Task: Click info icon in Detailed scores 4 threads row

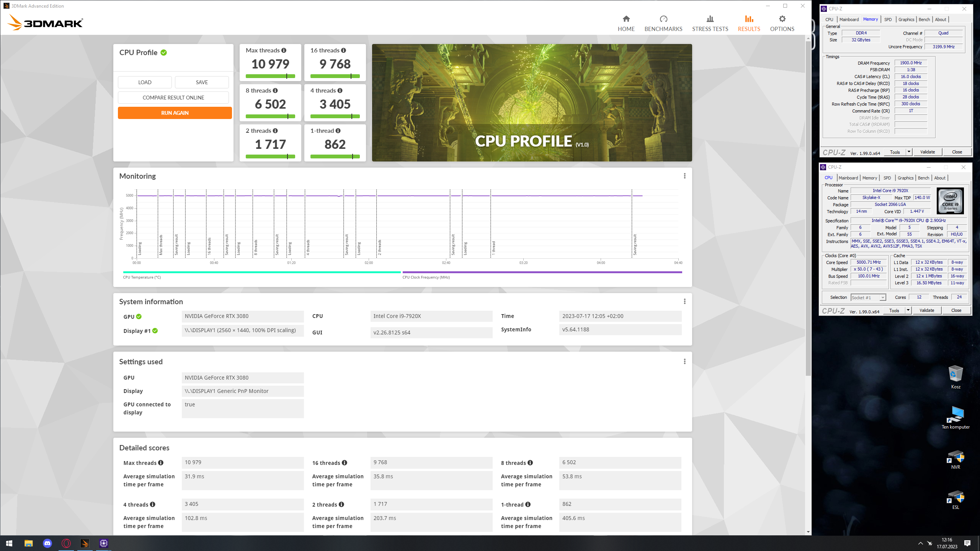Action: tap(153, 504)
